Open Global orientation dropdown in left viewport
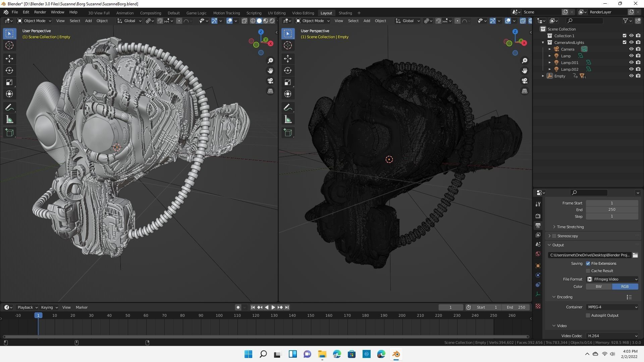Screen dimensions: 644x362 129,21
